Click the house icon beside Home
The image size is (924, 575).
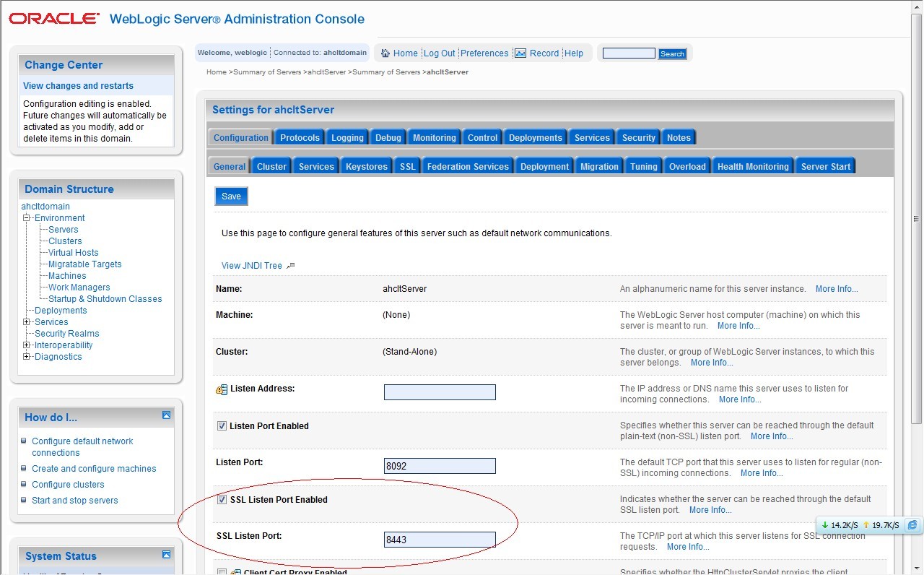click(x=385, y=53)
